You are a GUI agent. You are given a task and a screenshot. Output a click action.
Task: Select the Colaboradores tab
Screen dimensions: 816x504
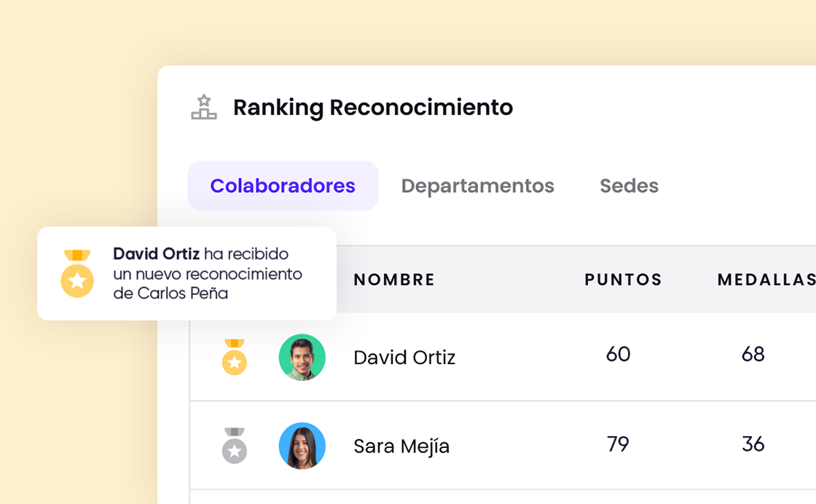[283, 186]
